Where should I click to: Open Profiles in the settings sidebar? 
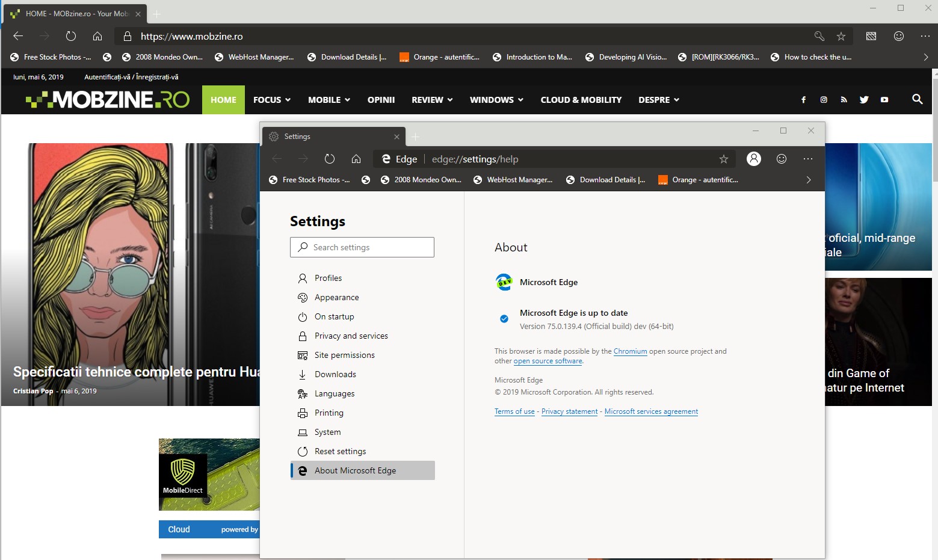pyautogui.click(x=362, y=278)
